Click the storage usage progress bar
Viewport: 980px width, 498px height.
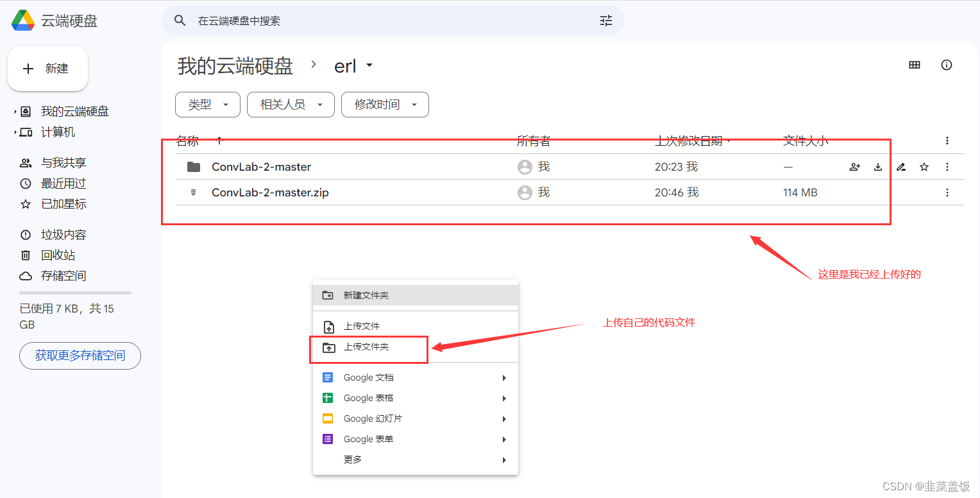tap(76, 293)
